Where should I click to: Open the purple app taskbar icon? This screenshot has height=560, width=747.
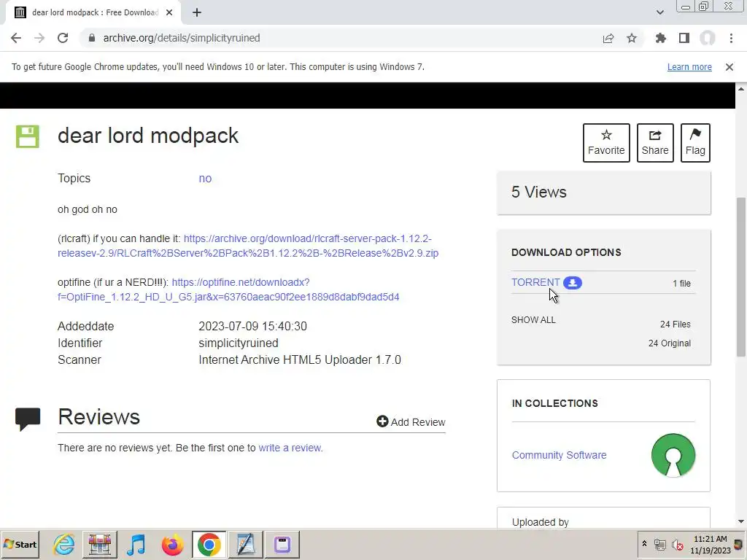click(x=282, y=544)
